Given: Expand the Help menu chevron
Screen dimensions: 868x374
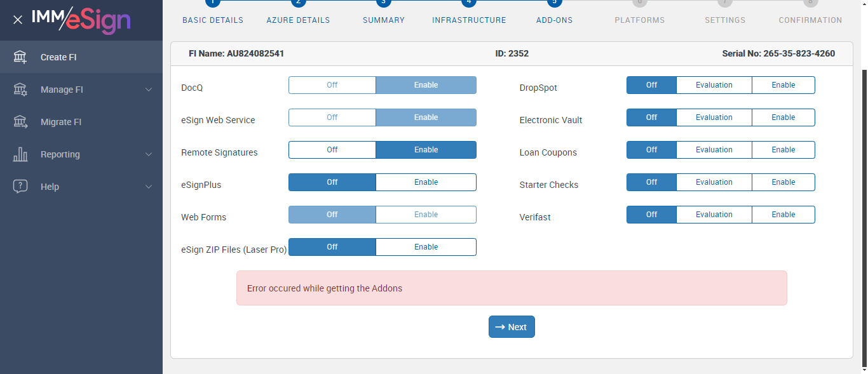Looking at the screenshot, I should click(149, 187).
